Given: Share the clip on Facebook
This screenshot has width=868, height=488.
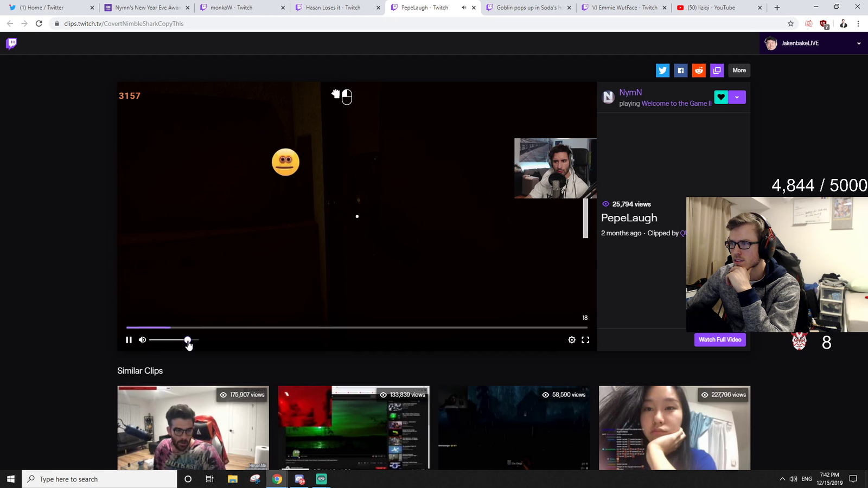Looking at the screenshot, I should 681,70.
